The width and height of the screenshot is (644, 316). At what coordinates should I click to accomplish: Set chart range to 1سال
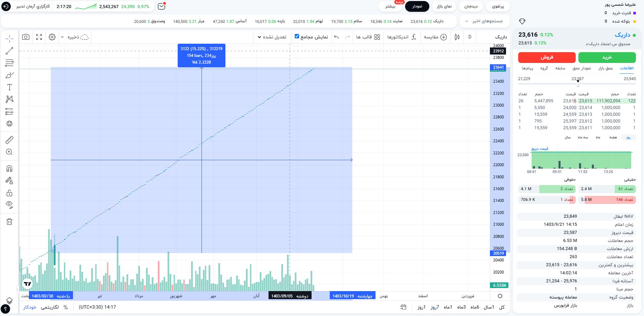[489, 307]
